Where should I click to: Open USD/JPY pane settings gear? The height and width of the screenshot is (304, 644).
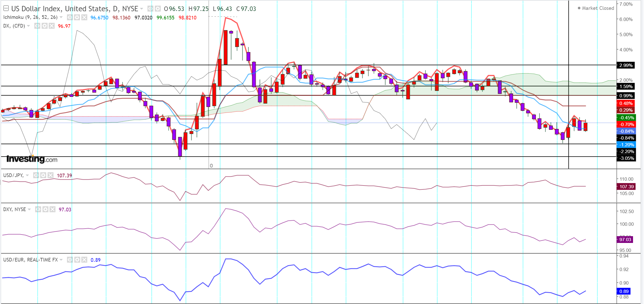(43, 175)
